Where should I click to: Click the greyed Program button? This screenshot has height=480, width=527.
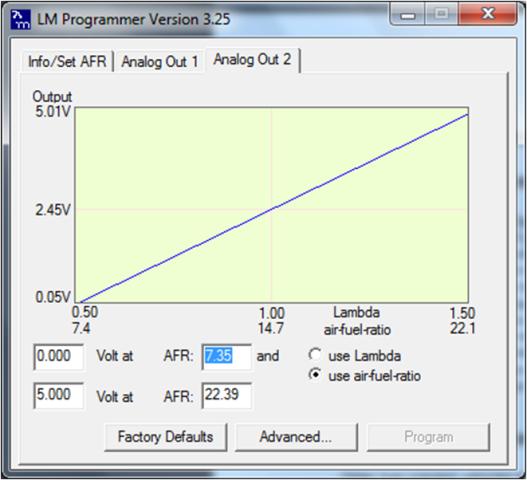(x=429, y=437)
